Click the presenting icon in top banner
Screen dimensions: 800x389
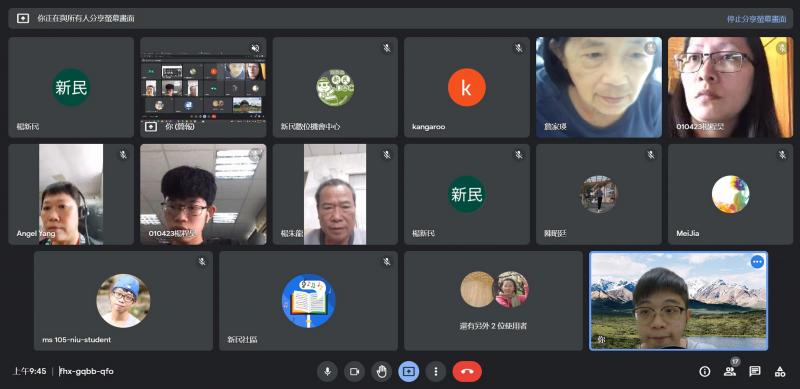[x=22, y=18]
